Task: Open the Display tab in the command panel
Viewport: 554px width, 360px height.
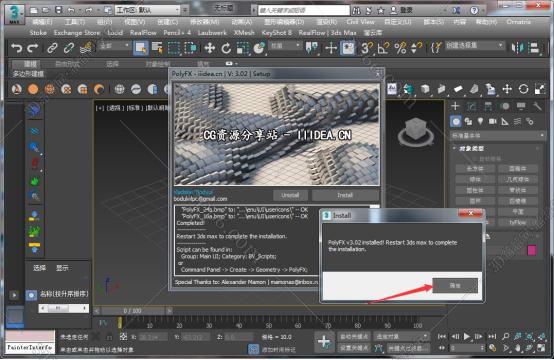Action: 521,106
